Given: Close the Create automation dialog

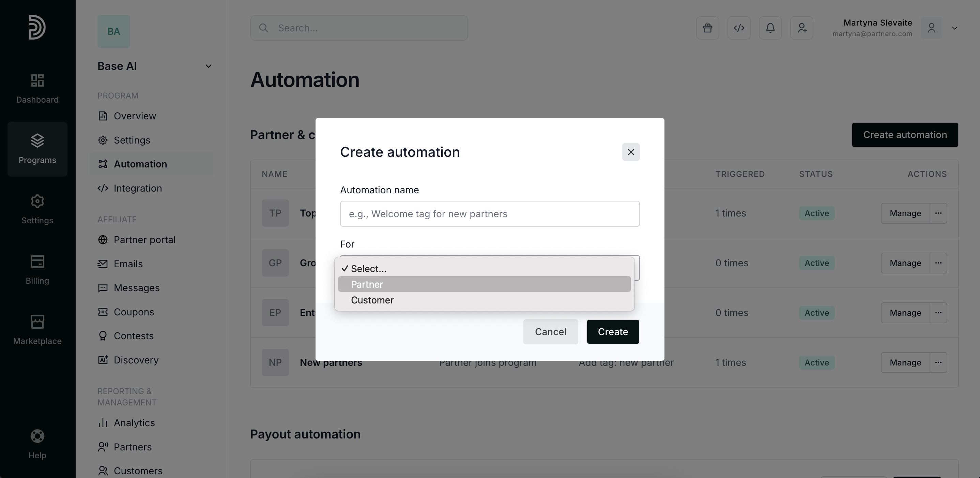Looking at the screenshot, I should click(630, 152).
